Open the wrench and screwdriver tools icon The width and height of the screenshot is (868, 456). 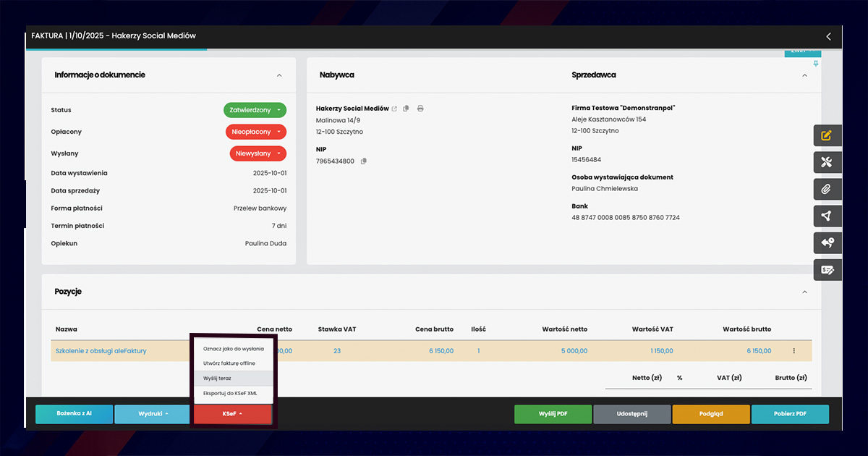pos(827,162)
